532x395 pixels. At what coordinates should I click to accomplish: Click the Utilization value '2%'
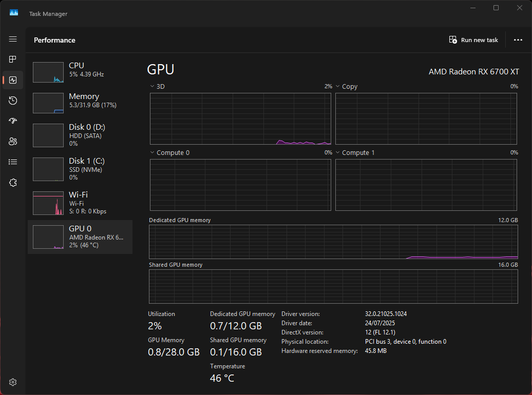coord(155,326)
